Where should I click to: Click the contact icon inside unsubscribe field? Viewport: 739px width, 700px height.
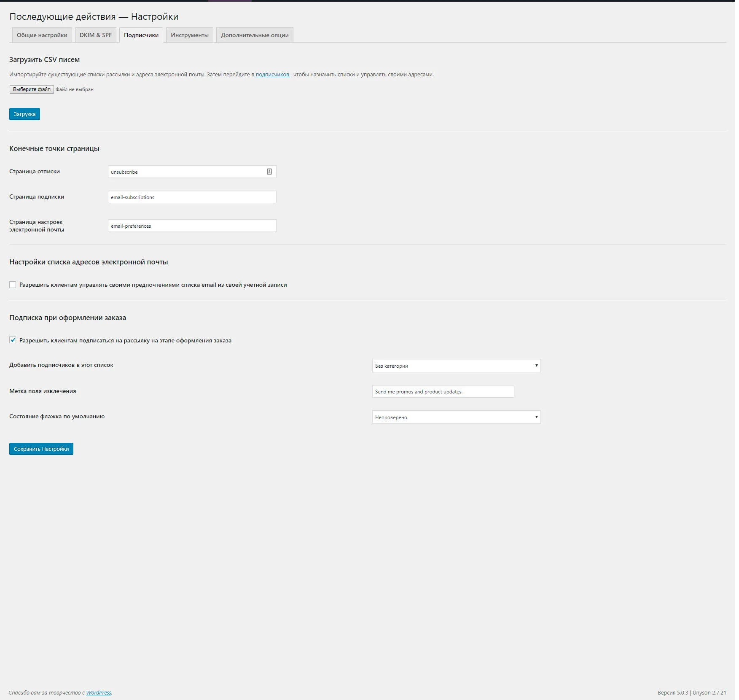269,172
